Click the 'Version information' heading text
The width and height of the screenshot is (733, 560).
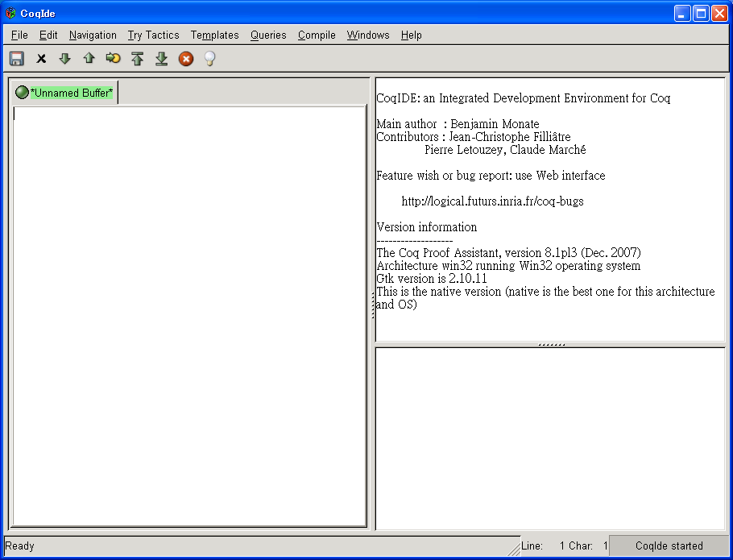(427, 226)
